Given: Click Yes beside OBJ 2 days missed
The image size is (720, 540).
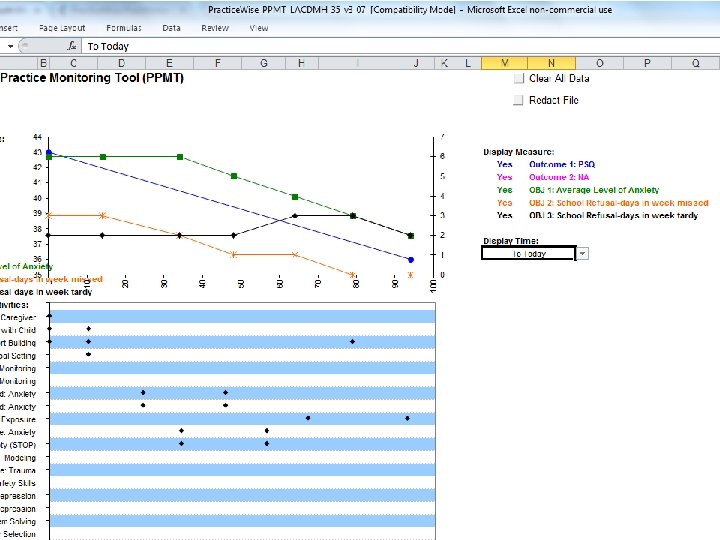Looking at the screenshot, I should pos(504,203).
